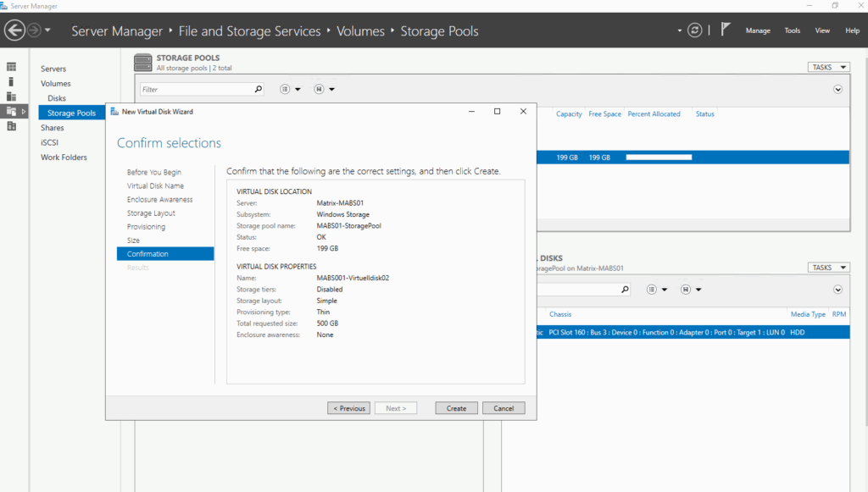Open the Help menu
868x492 pixels.
click(852, 30)
